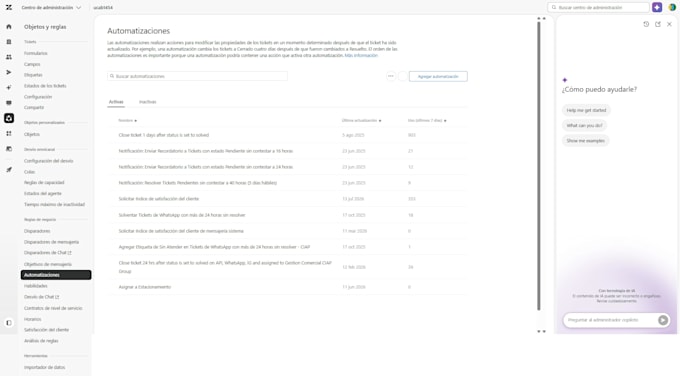The width and height of the screenshot is (680, 376).
Task: Click the main page vertical scrollbar
Action: click(539, 165)
